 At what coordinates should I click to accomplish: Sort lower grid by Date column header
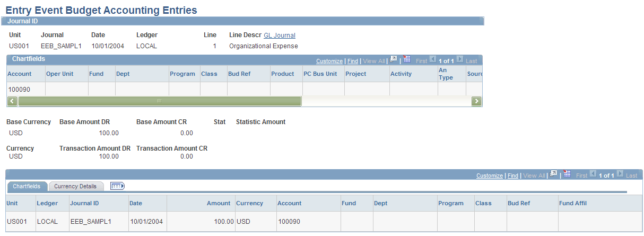point(136,203)
